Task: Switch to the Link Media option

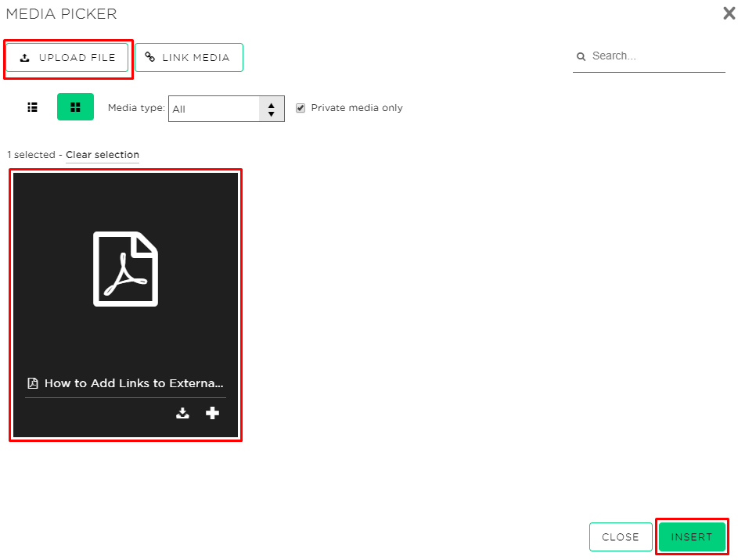Action: click(189, 57)
